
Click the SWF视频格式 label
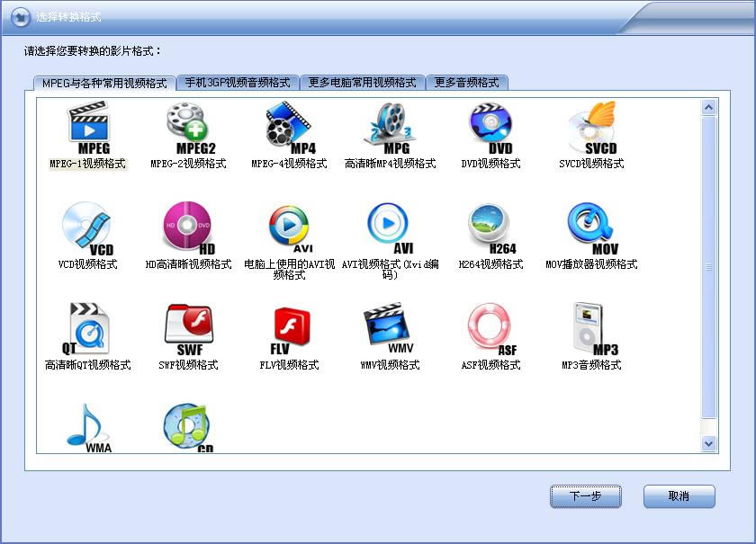(188, 365)
